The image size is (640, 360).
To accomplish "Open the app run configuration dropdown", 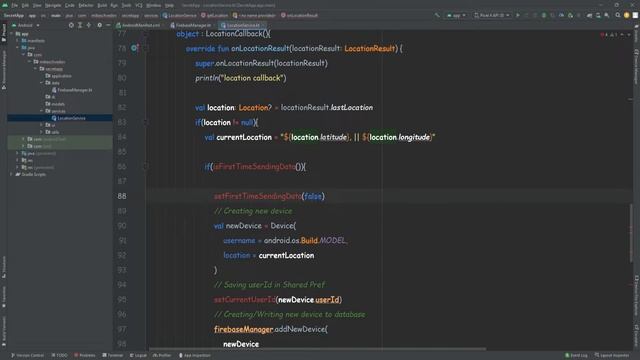I will point(456,16).
